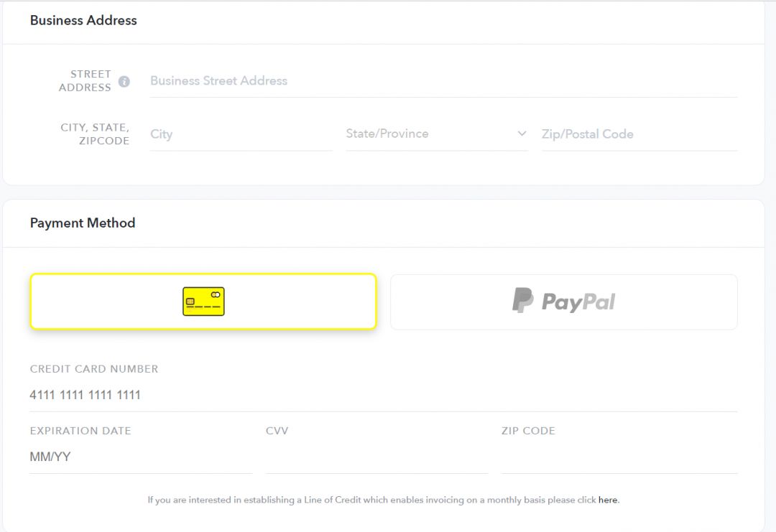Choose PayPal as payment method
The image size is (776, 532).
(x=564, y=302)
